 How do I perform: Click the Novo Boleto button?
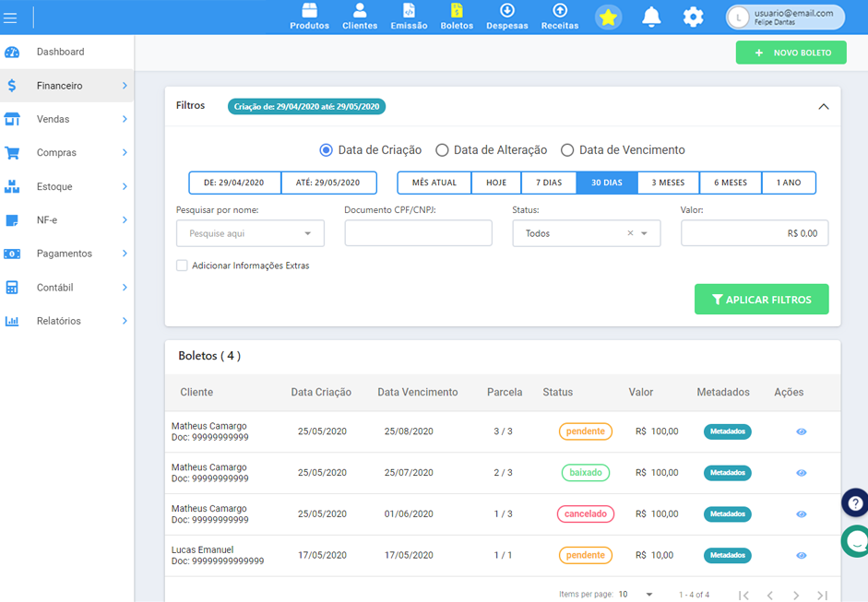(791, 53)
